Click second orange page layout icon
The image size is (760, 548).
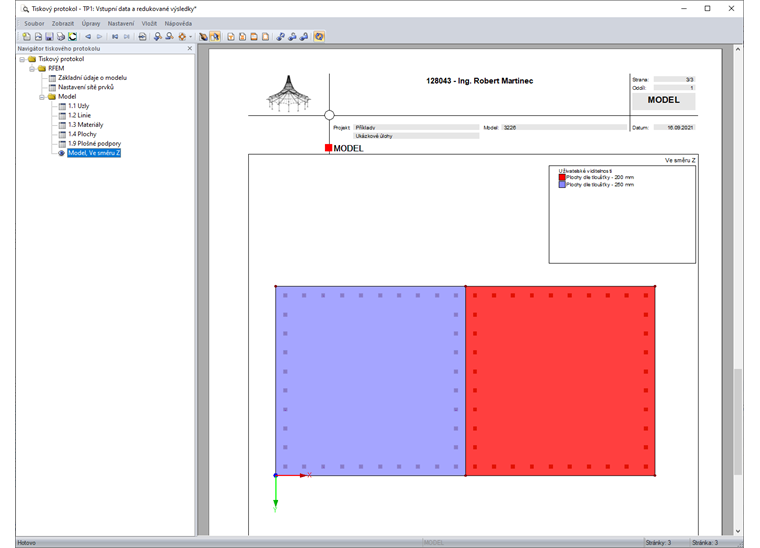tap(242, 36)
